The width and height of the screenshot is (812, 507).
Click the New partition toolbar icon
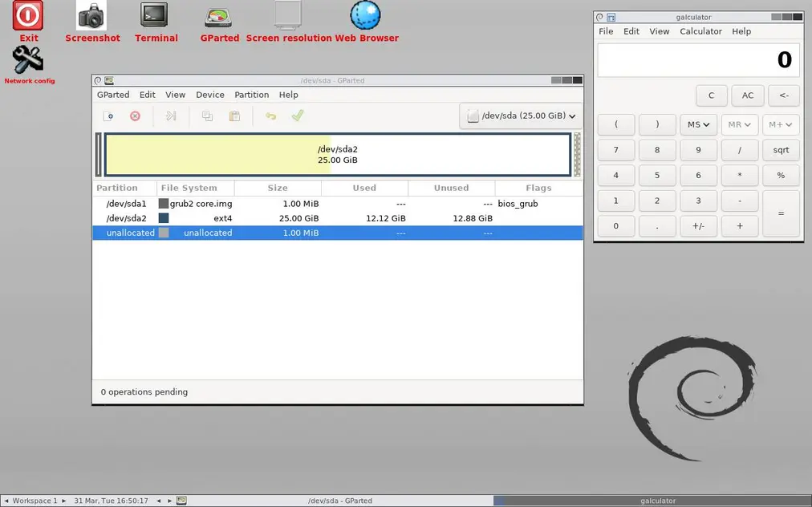point(108,116)
